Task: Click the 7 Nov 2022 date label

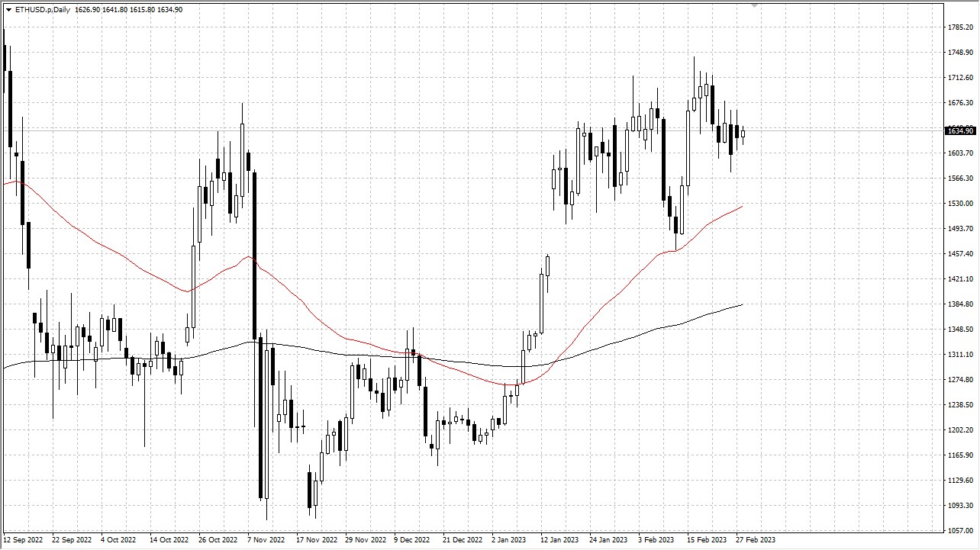Action: (x=266, y=540)
